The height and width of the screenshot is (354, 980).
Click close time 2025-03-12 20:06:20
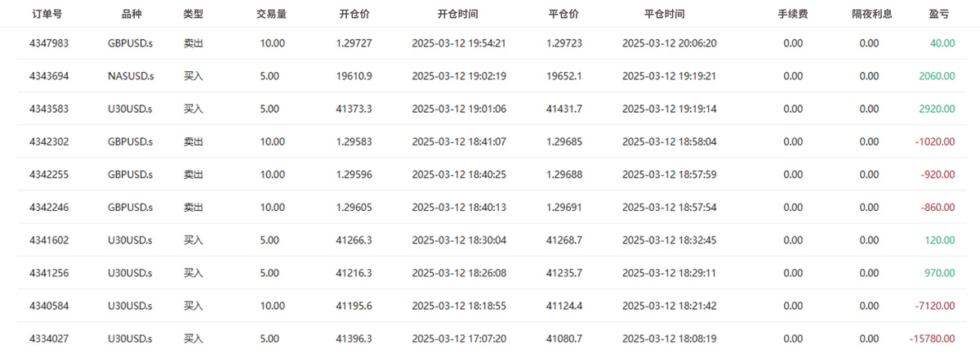pos(669,43)
